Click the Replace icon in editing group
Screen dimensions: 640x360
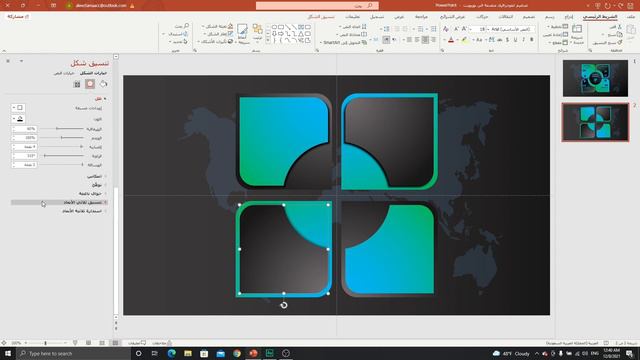185,34
